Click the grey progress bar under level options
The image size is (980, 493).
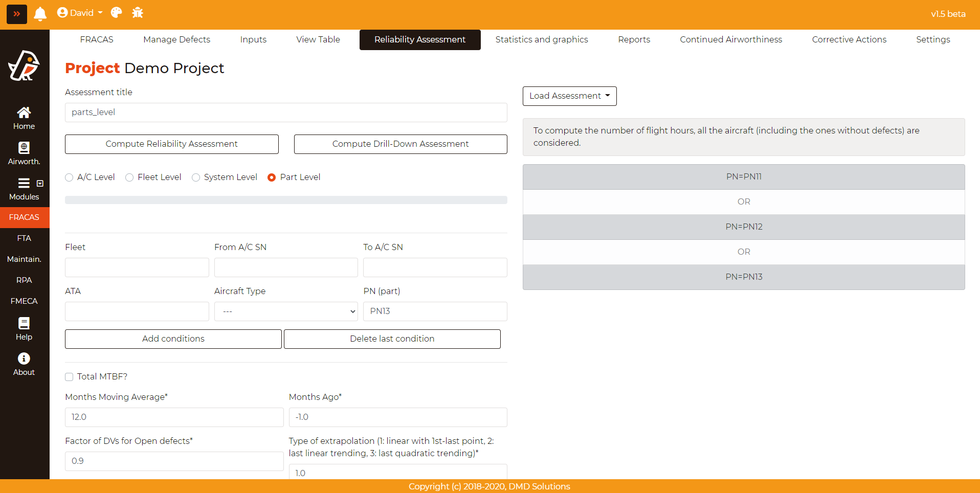(286, 200)
